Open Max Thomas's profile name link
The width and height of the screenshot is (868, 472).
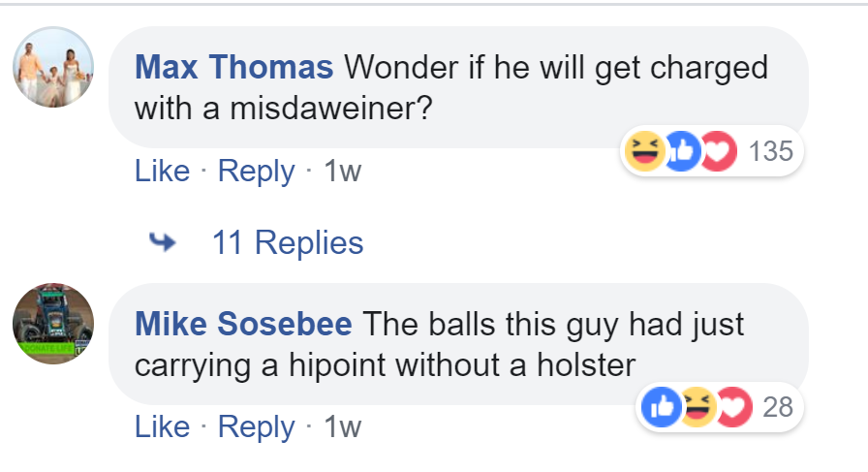click(233, 68)
